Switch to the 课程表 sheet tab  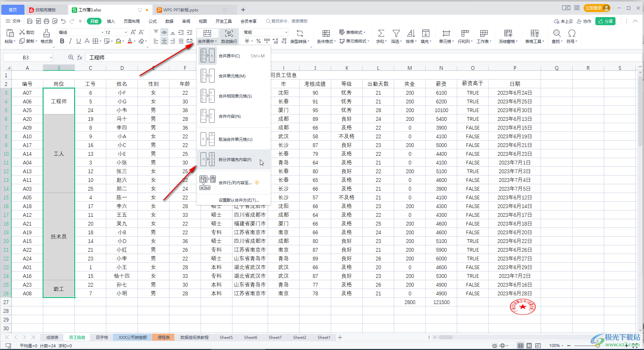click(x=164, y=337)
